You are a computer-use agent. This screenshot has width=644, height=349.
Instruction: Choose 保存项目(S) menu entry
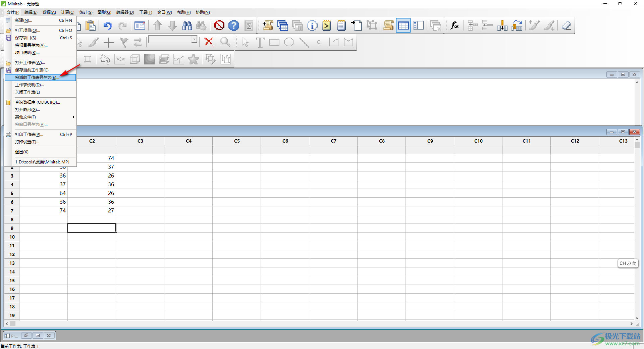pyautogui.click(x=40, y=38)
